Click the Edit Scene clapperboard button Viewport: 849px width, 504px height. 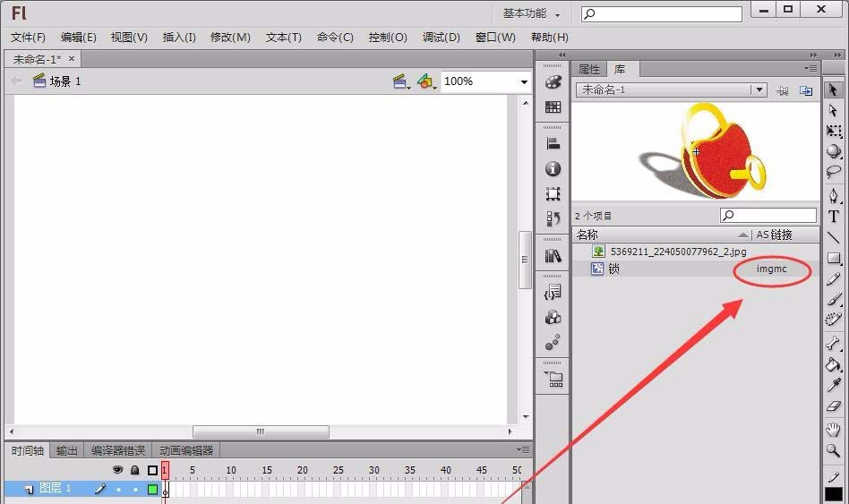click(x=400, y=81)
